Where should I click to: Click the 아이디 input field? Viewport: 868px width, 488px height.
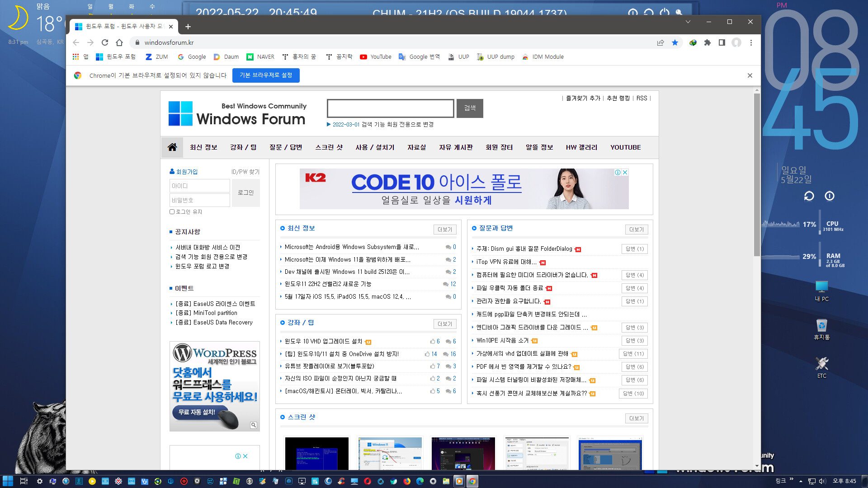point(200,186)
